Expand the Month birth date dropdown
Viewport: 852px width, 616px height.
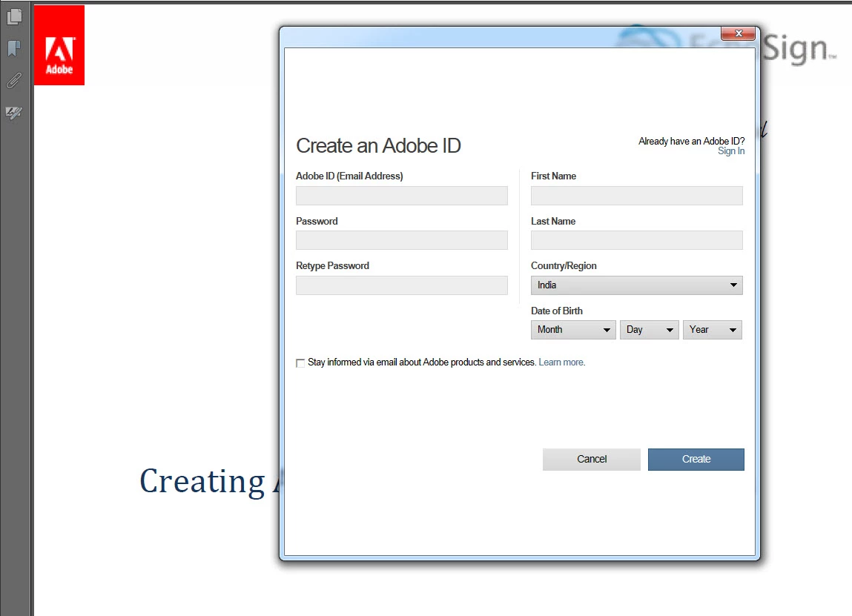tap(572, 330)
